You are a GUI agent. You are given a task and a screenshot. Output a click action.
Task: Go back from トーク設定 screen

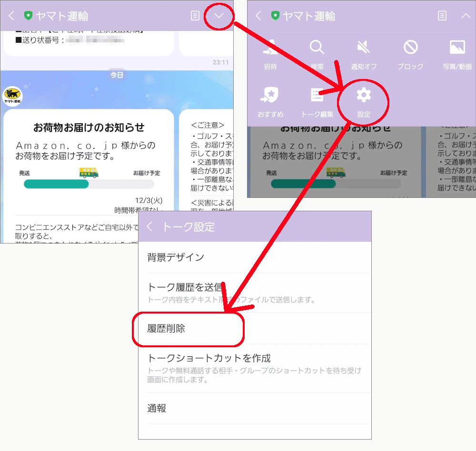[149, 226]
